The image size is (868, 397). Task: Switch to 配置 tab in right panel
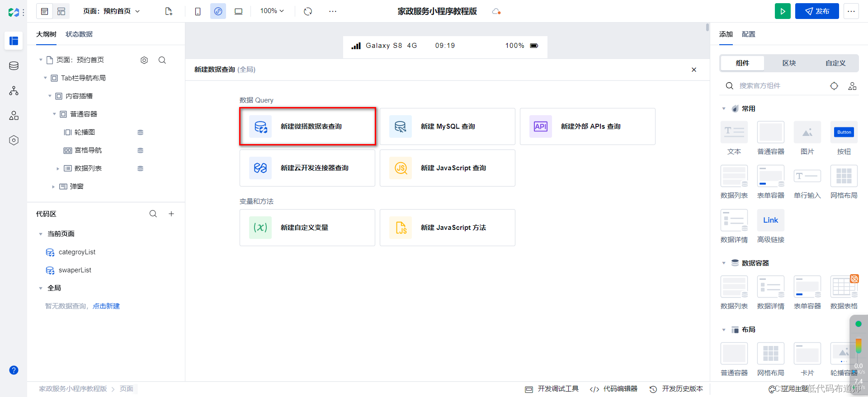coord(749,34)
